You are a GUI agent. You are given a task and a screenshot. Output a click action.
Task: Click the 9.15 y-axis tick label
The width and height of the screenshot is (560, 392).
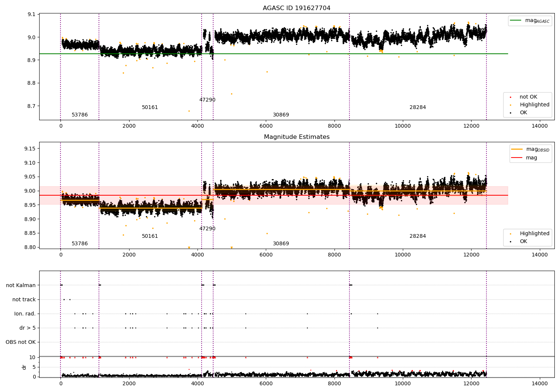[30, 149]
